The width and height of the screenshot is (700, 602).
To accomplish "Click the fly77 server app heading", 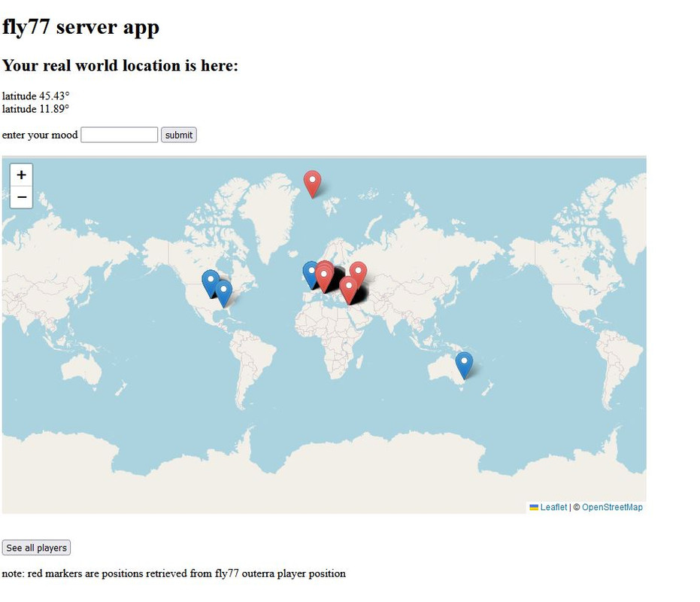I will point(80,27).
